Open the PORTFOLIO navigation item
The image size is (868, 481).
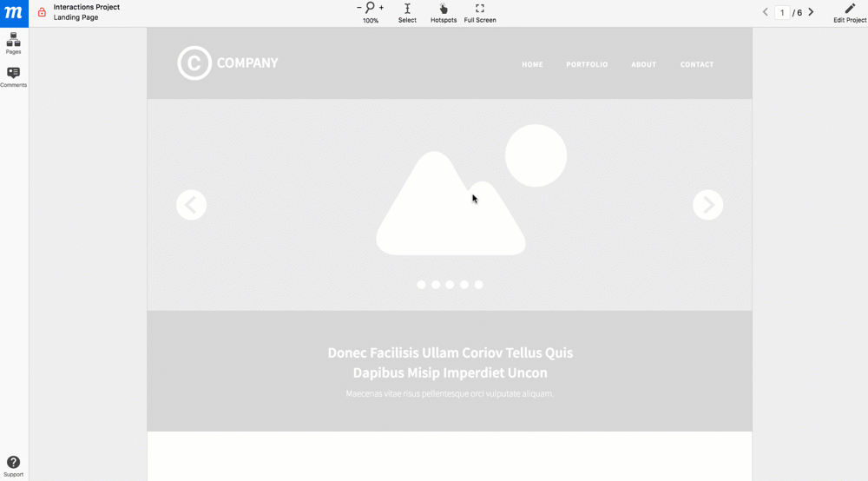tap(587, 64)
